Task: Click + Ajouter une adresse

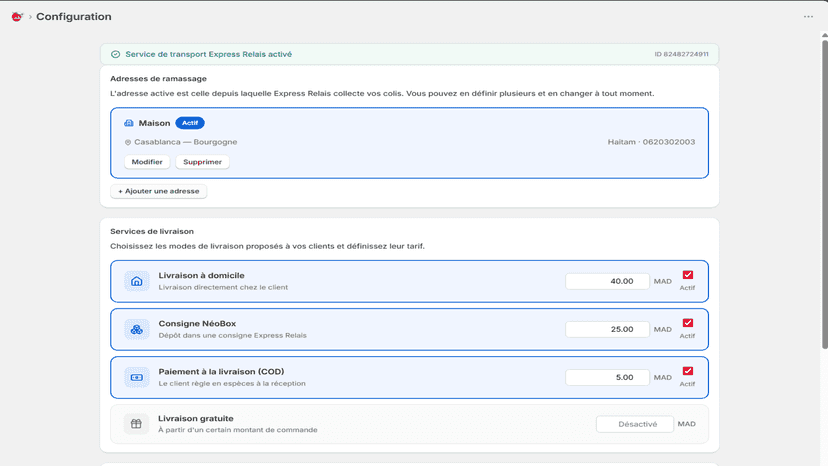Action: coord(158,191)
